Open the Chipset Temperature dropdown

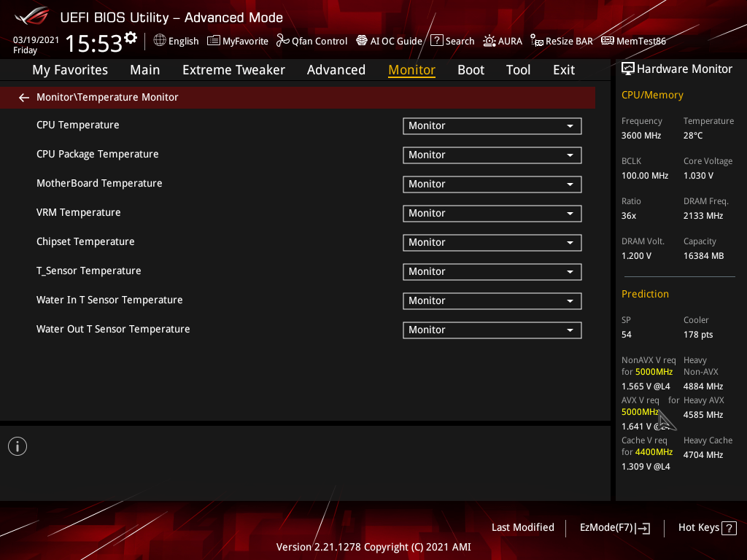492,243
